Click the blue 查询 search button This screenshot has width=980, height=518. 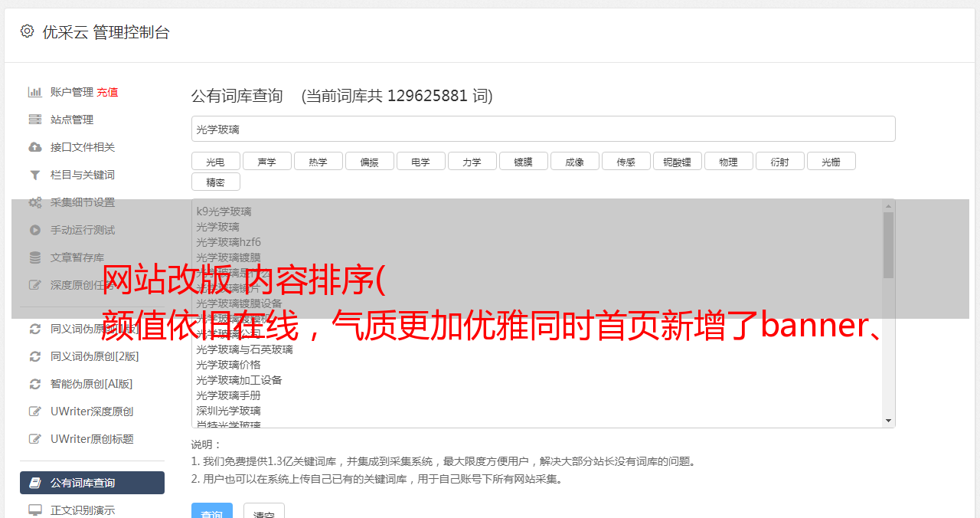pyautogui.click(x=212, y=511)
